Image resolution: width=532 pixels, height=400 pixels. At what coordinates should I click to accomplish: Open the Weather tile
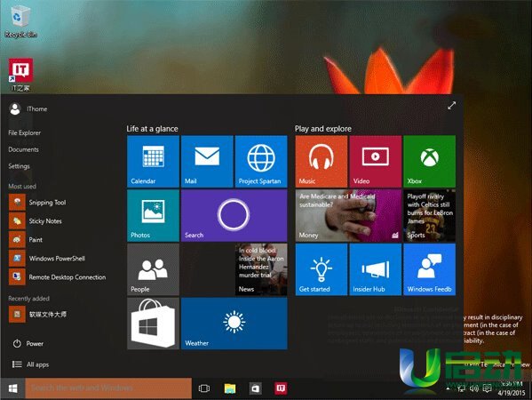[x=234, y=324]
